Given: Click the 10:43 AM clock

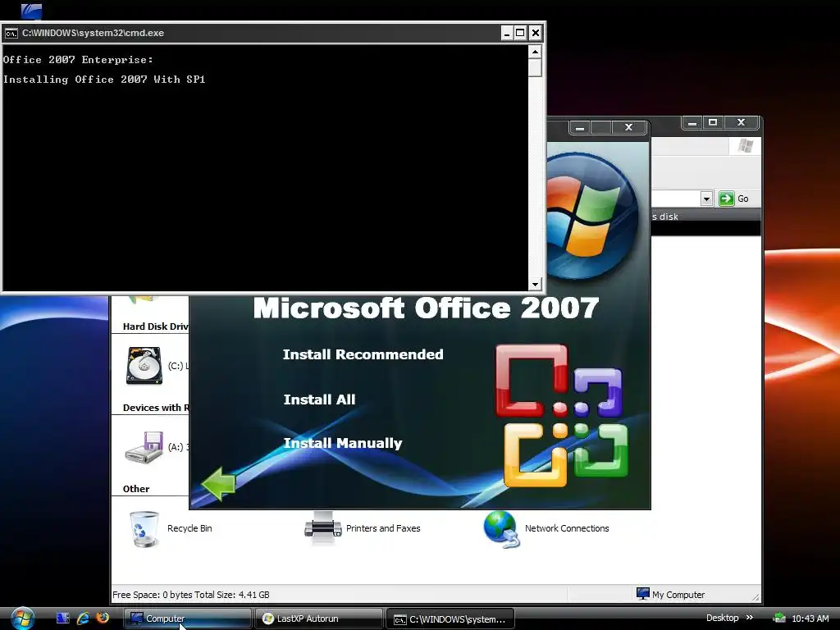Looking at the screenshot, I should click(810, 619).
